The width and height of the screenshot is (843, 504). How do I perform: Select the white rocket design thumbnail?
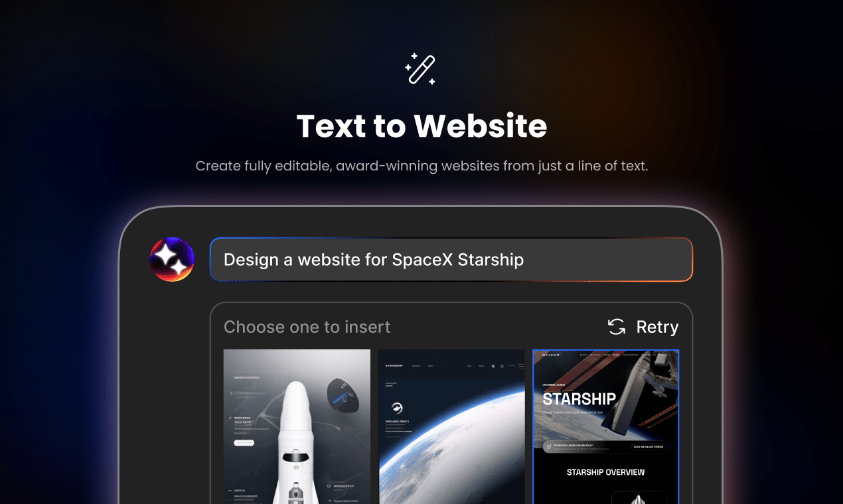(x=297, y=426)
